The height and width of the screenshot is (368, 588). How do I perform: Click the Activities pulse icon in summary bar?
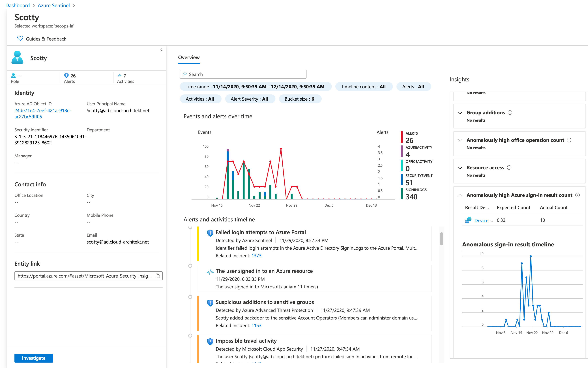pos(119,76)
